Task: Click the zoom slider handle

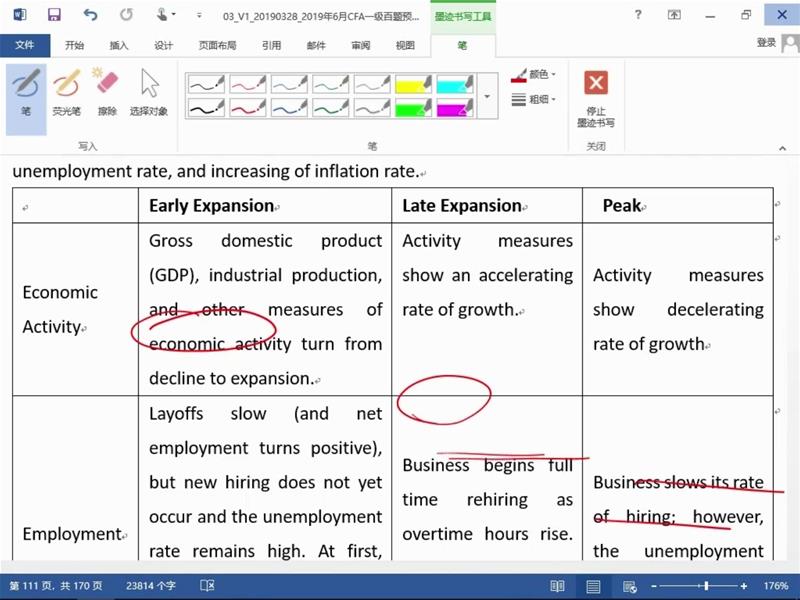Action: pos(706,586)
